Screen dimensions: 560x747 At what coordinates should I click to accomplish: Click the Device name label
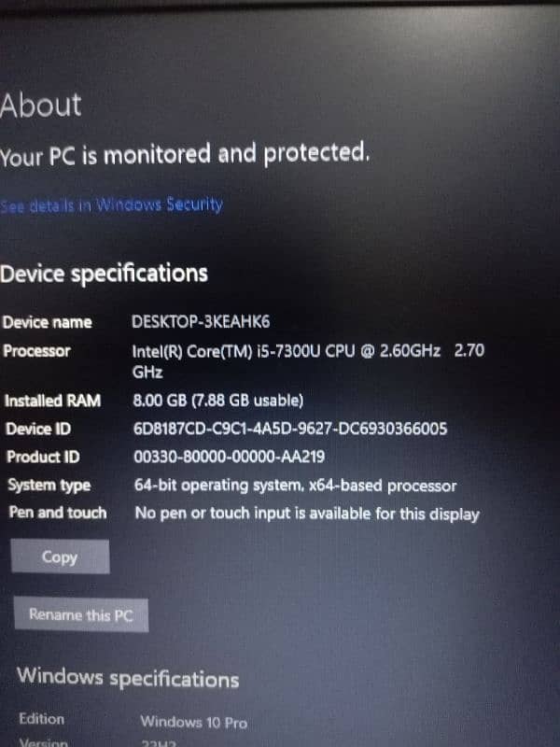(x=48, y=322)
